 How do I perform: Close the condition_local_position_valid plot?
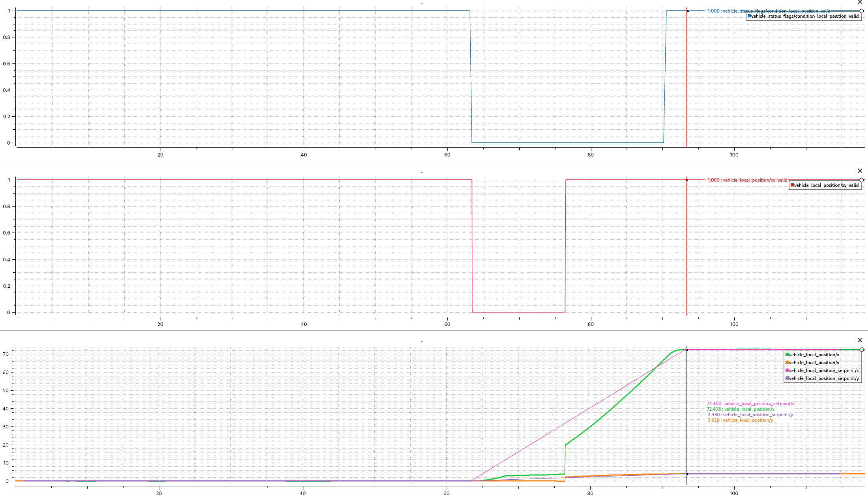860,2
